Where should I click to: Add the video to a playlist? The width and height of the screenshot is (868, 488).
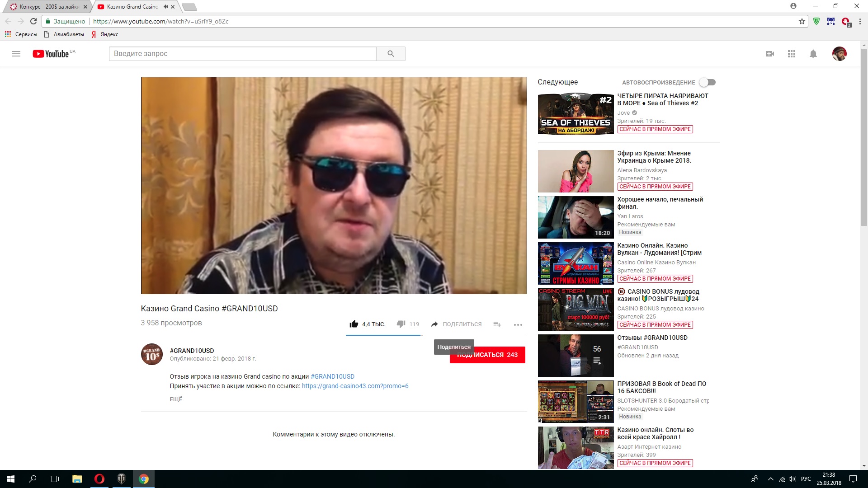click(x=497, y=324)
